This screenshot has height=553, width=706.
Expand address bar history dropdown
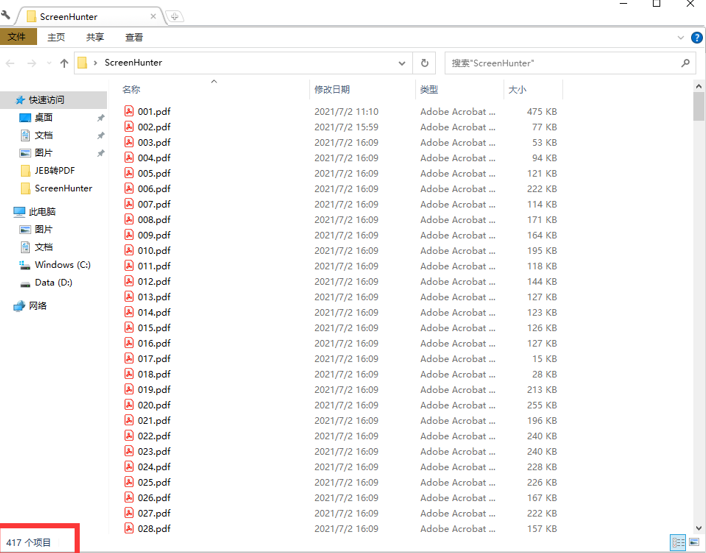tap(402, 63)
